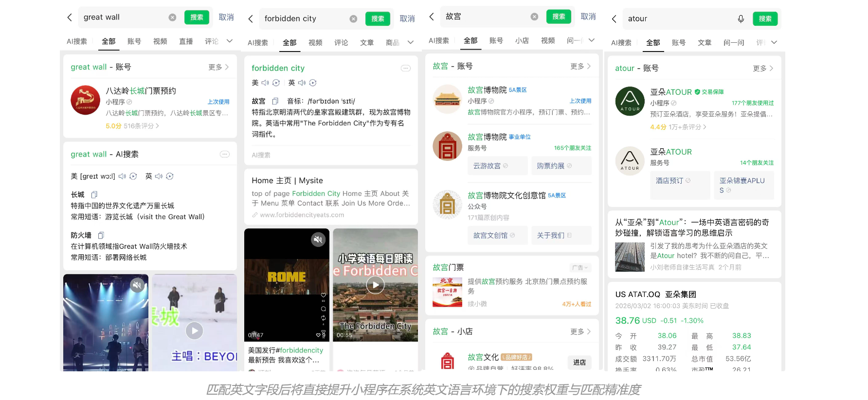868x400 pixels.
Task: Open article thumbnail about 亚朵 Atour naming
Action: [x=630, y=257]
